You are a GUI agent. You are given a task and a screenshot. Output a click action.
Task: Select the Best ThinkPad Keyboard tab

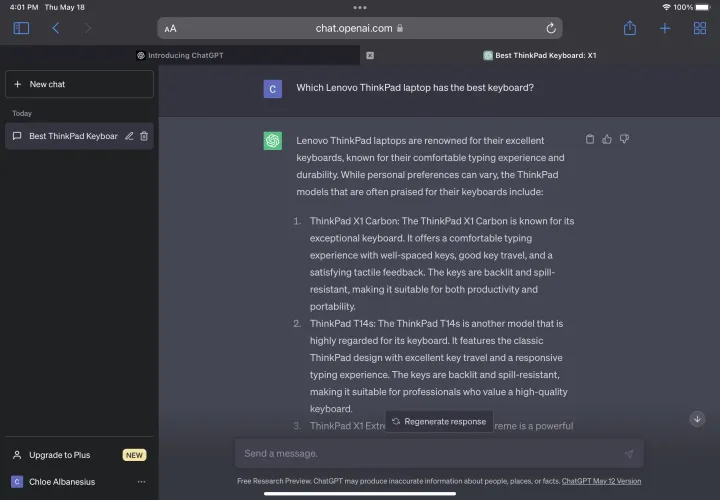coord(540,56)
